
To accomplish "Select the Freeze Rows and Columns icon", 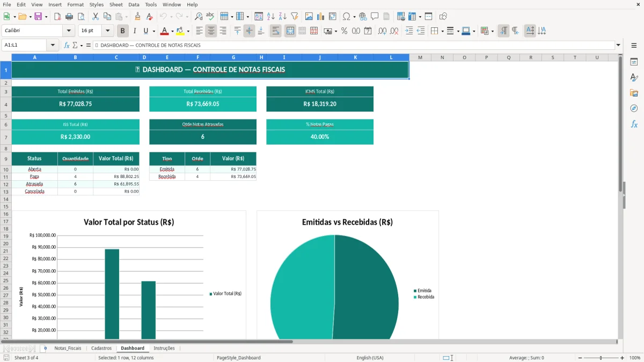I will click(x=428, y=16).
